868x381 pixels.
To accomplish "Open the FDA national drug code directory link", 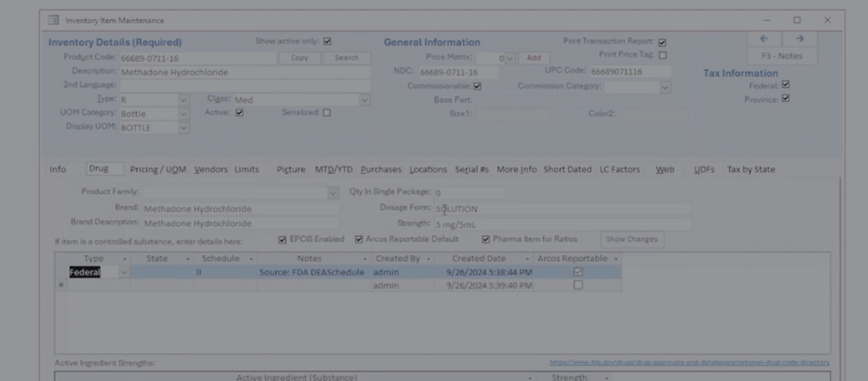I will [689, 363].
